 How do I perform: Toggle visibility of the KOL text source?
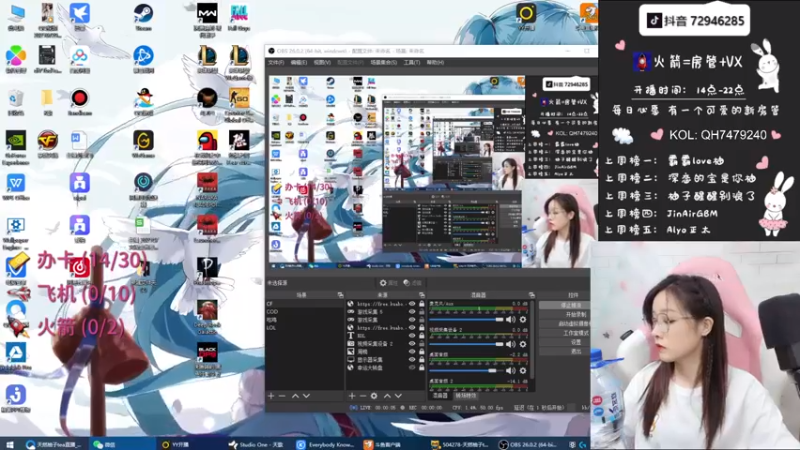point(412,336)
